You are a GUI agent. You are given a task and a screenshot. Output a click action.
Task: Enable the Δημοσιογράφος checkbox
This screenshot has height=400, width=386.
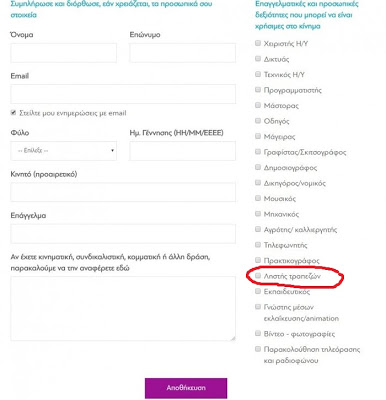click(x=258, y=167)
